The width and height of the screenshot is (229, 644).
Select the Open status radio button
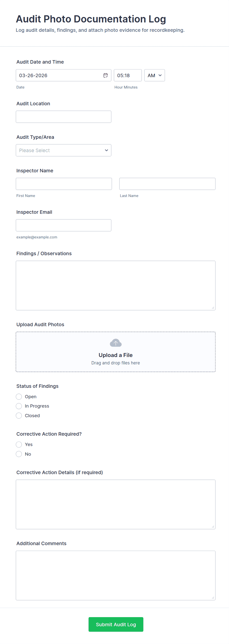(19, 396)
